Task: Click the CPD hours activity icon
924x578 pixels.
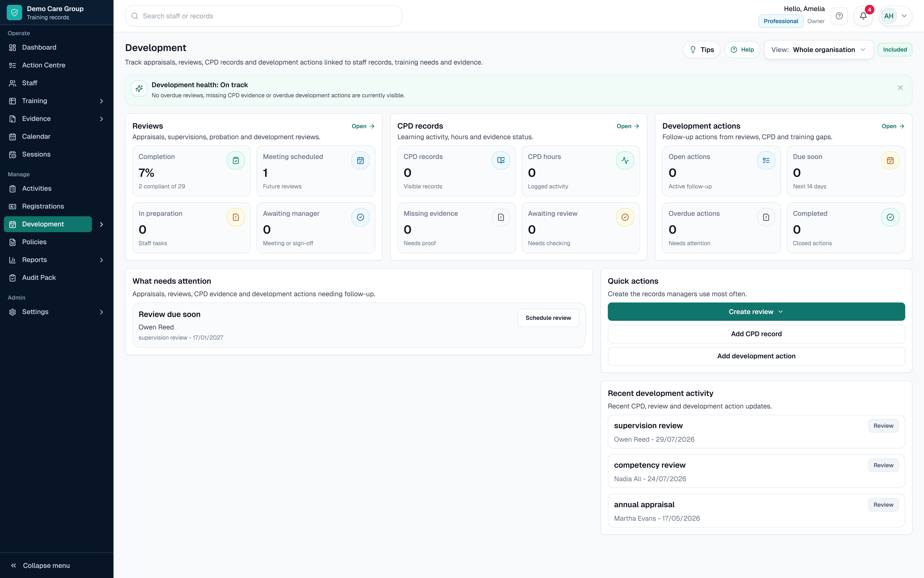Action: (625, 161)
